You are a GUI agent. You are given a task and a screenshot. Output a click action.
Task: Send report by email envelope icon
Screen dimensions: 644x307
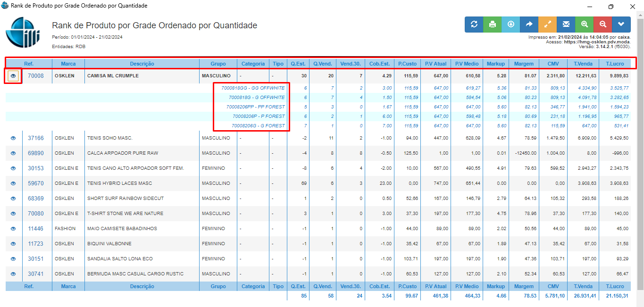click(x=566, y=25)
